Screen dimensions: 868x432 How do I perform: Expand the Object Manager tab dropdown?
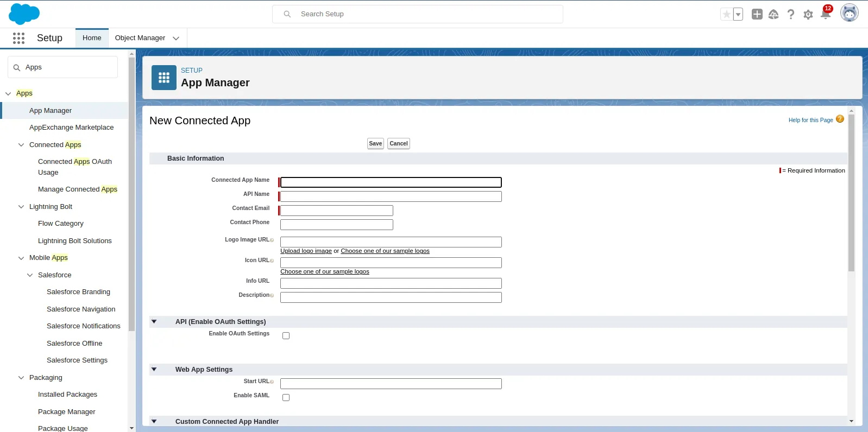point(176,39)
